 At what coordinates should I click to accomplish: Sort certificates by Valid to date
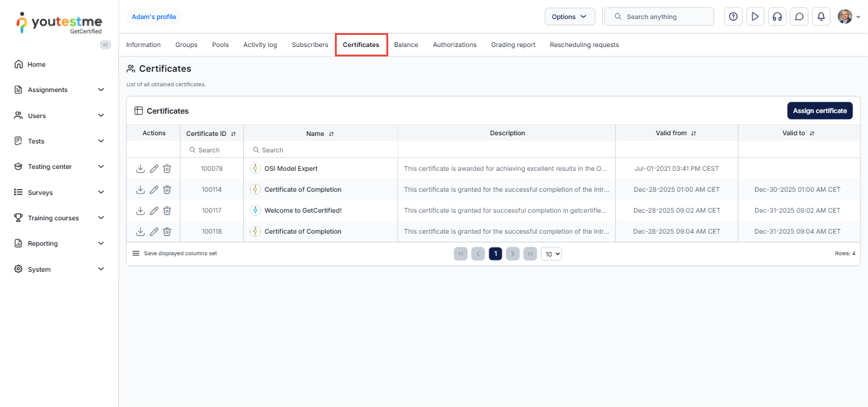click(x=812, y=133)
